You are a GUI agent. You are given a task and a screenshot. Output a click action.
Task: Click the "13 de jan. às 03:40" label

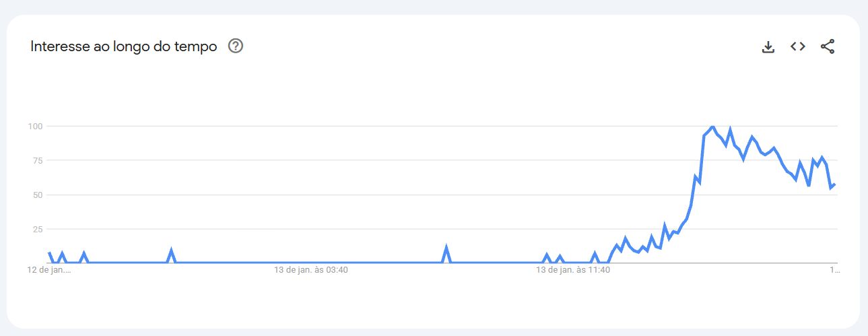click(311, 270)
